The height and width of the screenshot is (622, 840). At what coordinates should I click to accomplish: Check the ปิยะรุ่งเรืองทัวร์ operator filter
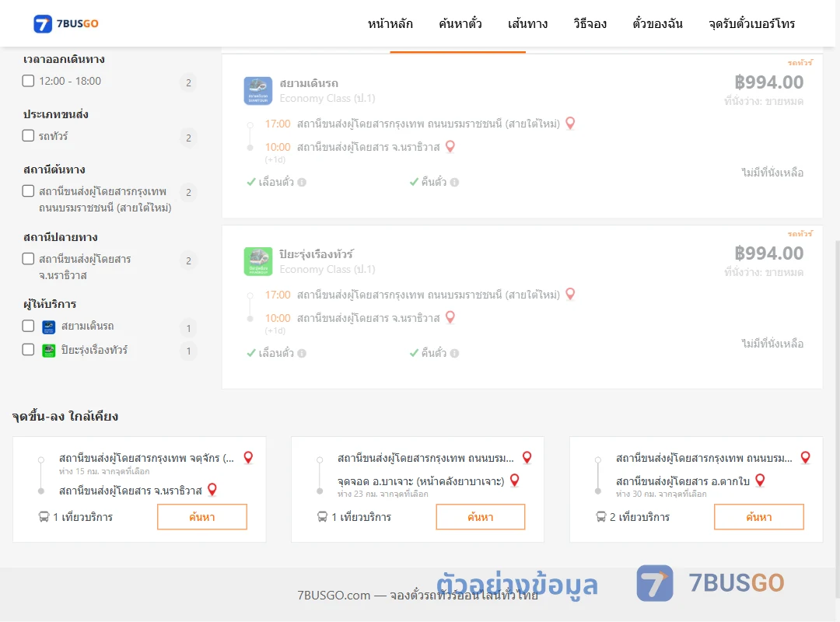(29, 350)
